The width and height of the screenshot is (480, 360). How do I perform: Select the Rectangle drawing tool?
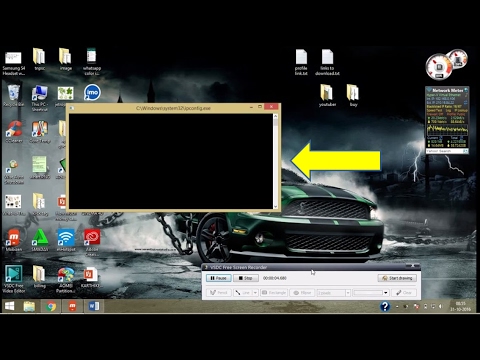[274, 292]
